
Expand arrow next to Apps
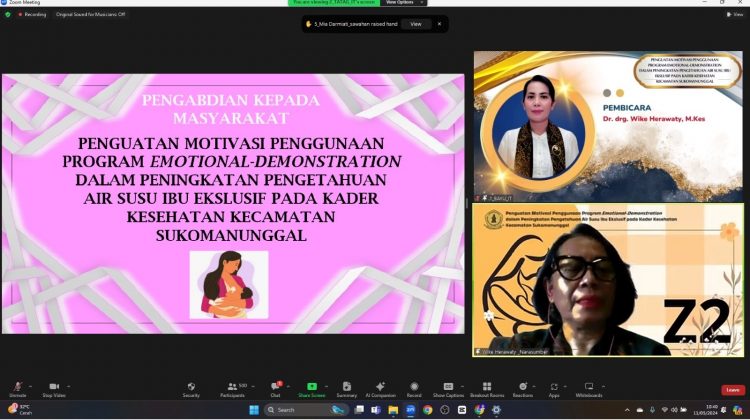(565, 387)
